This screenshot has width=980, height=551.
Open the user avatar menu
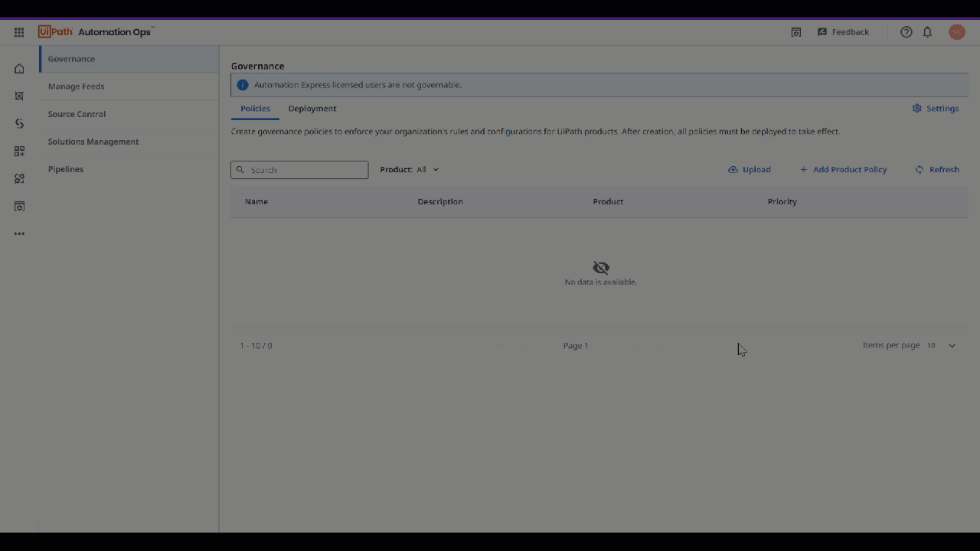(x=957, y=32)
